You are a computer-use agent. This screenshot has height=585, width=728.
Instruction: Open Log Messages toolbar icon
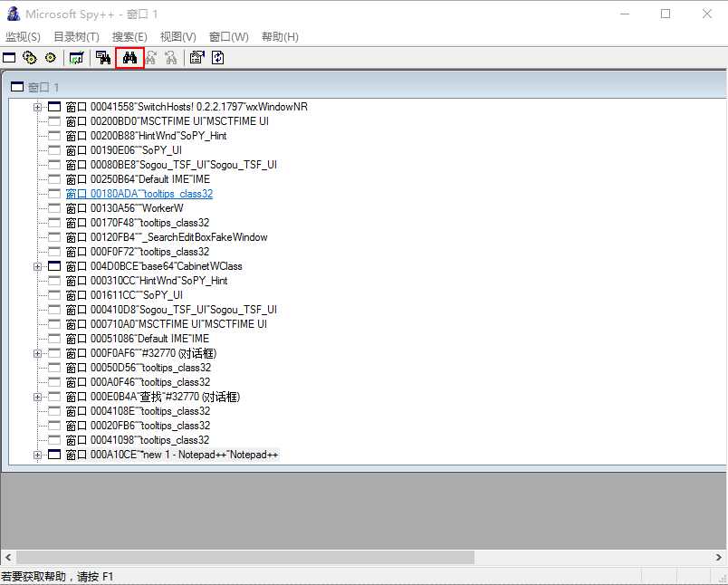pos(77,58)
